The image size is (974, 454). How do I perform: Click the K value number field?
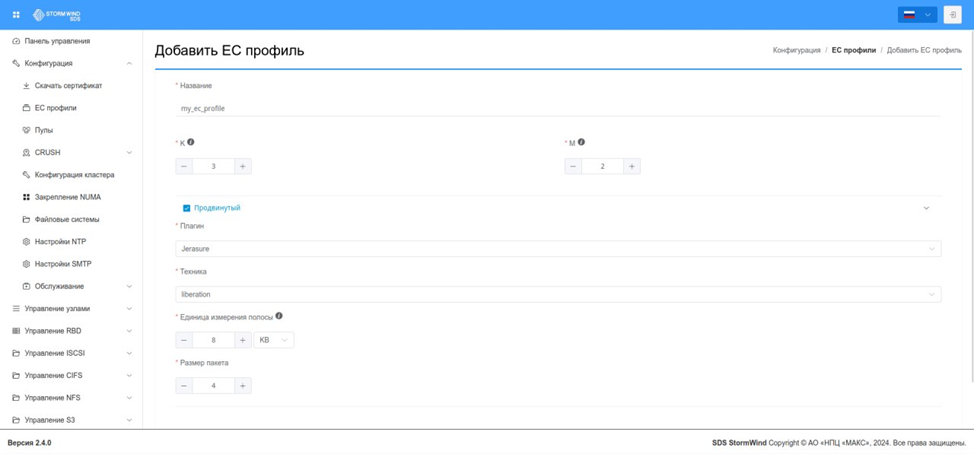point(214,166)
